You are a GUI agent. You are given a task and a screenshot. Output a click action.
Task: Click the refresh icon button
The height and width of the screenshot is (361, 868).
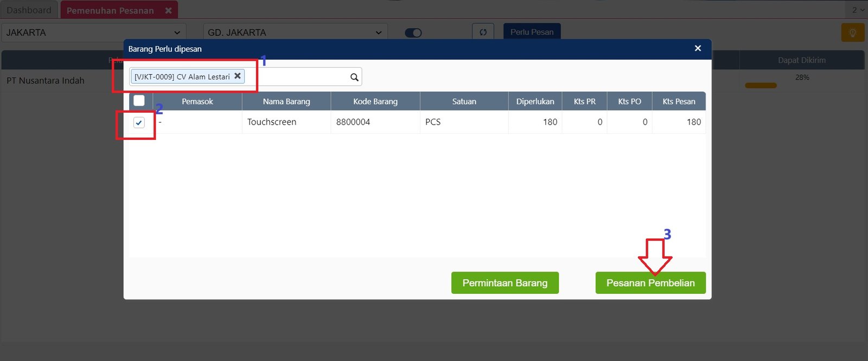(483, 32)
